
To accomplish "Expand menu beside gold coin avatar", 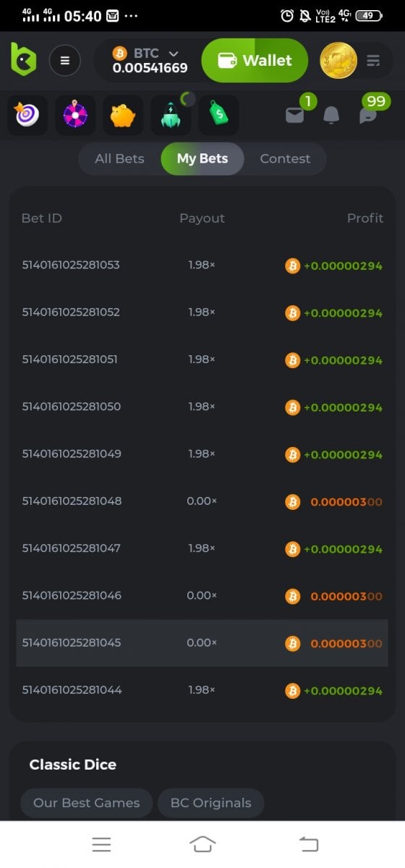I will pos(373,61).
